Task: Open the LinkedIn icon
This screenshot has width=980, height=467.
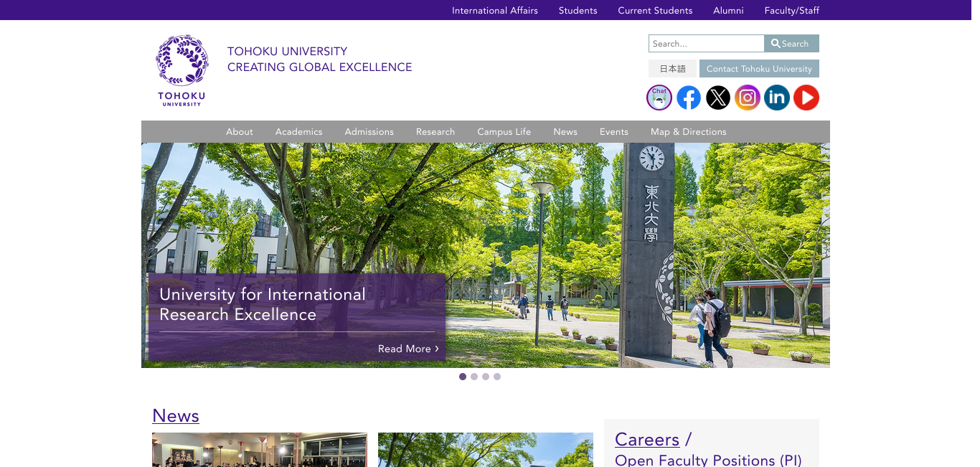Action: [777, 98]
